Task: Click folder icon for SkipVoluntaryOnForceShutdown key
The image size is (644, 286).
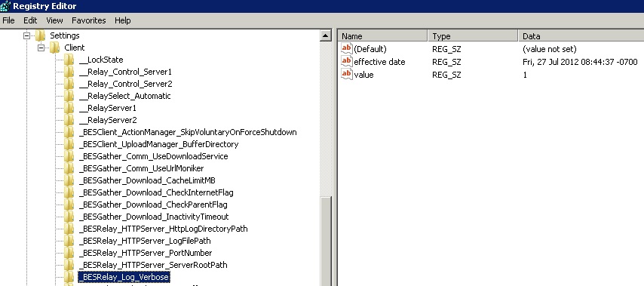Action: click(x=69, y=132)
